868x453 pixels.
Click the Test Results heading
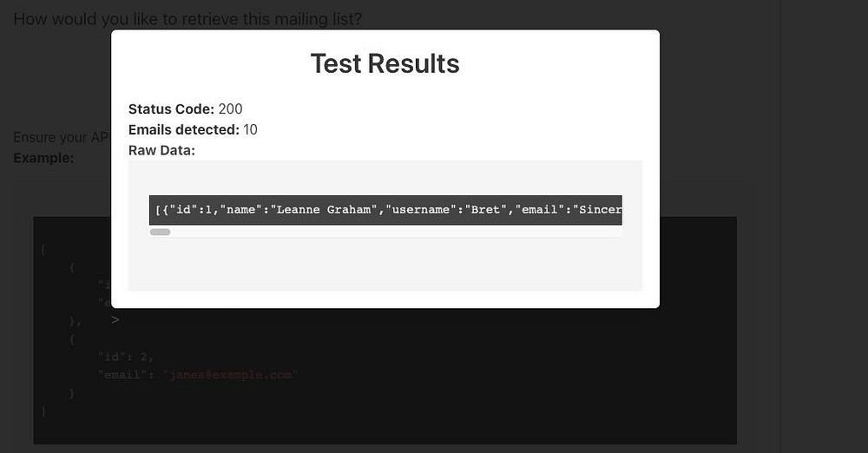point(385,63)
